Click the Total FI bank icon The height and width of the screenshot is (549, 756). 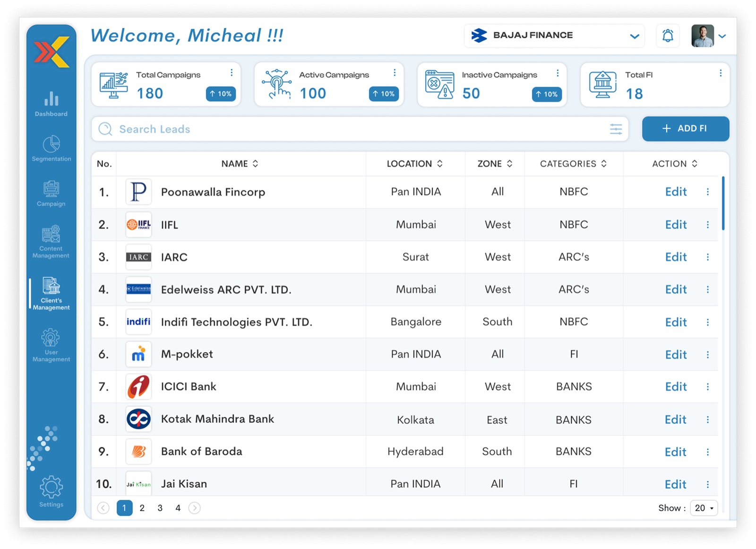603,84
